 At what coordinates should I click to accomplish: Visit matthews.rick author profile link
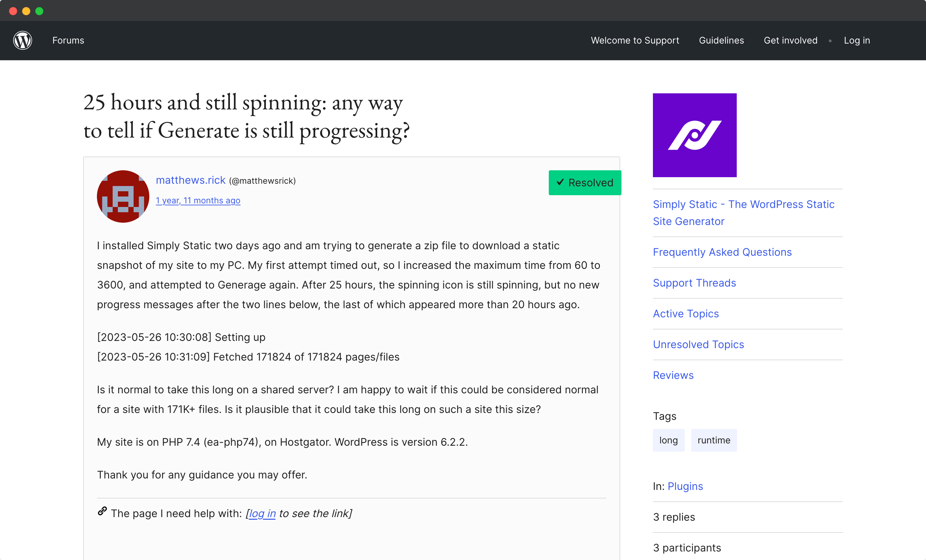pos(191,180)
